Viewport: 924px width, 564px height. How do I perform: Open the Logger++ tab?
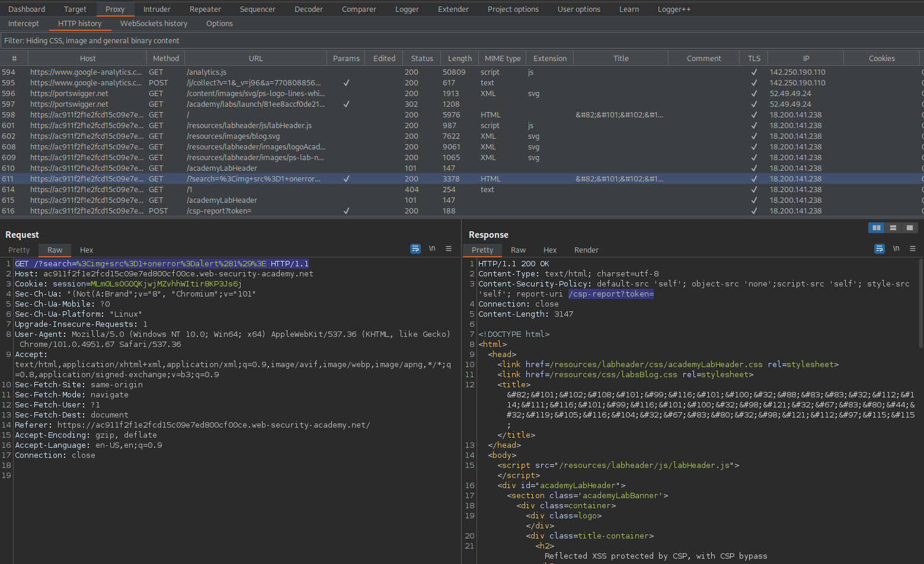674,9
